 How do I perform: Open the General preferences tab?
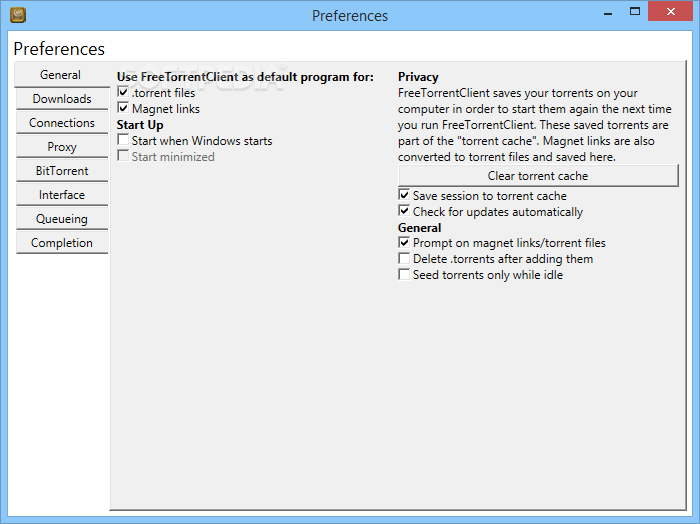(61, 75)
